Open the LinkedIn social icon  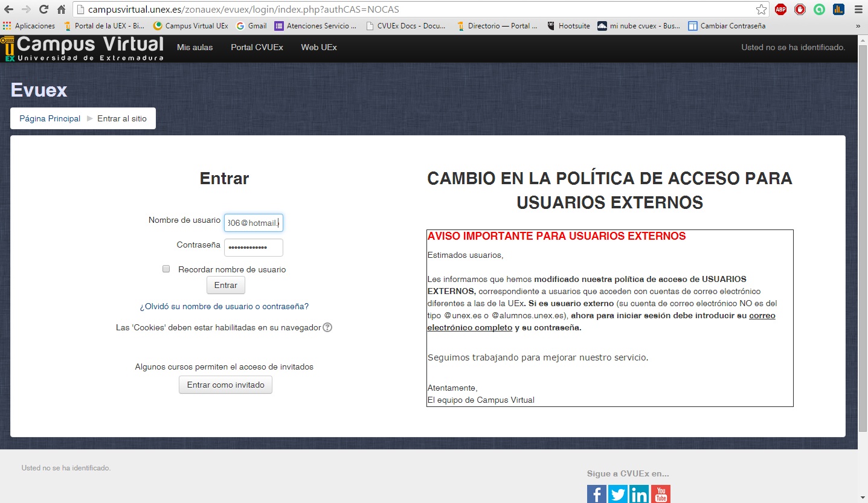pyautogui.click(x=639, y=494)
